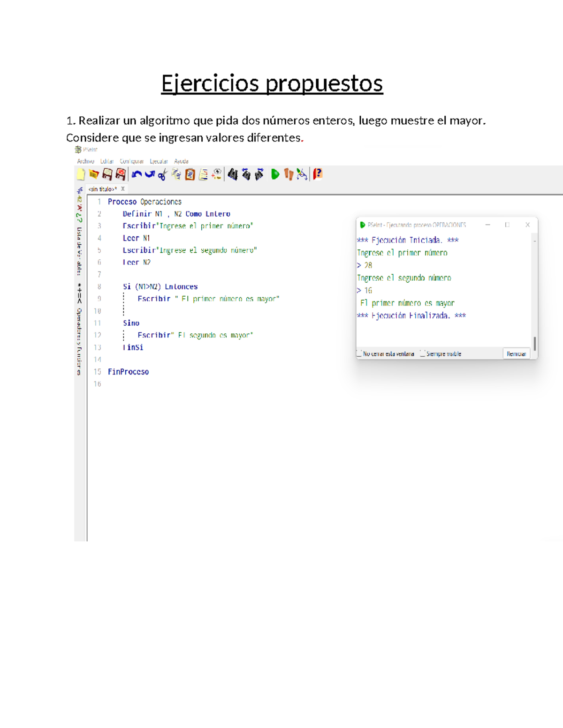The image size is (563, 728).
Task: Select the '<sin titulo>*' editor tab
Action: pyautogui.click(x=101, y=188)
